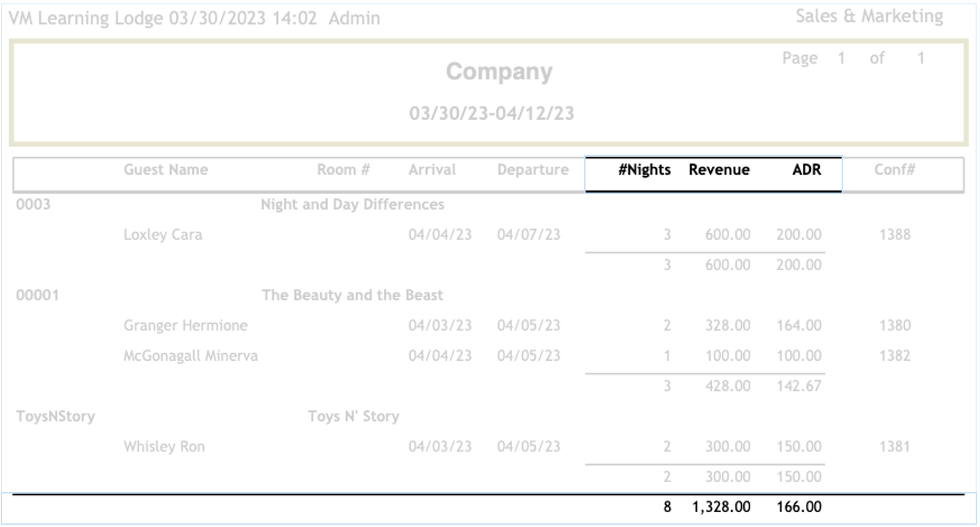Viewport: 980px width, 527px height.
Task: Click the Night and Day Differences company name
Action: (352, 205)
